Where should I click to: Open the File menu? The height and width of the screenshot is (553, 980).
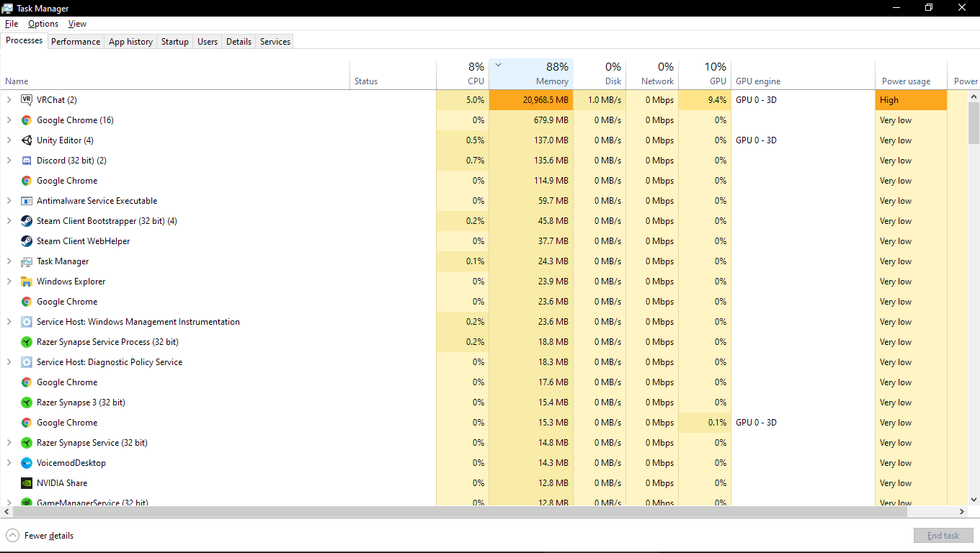pos(12,24)
